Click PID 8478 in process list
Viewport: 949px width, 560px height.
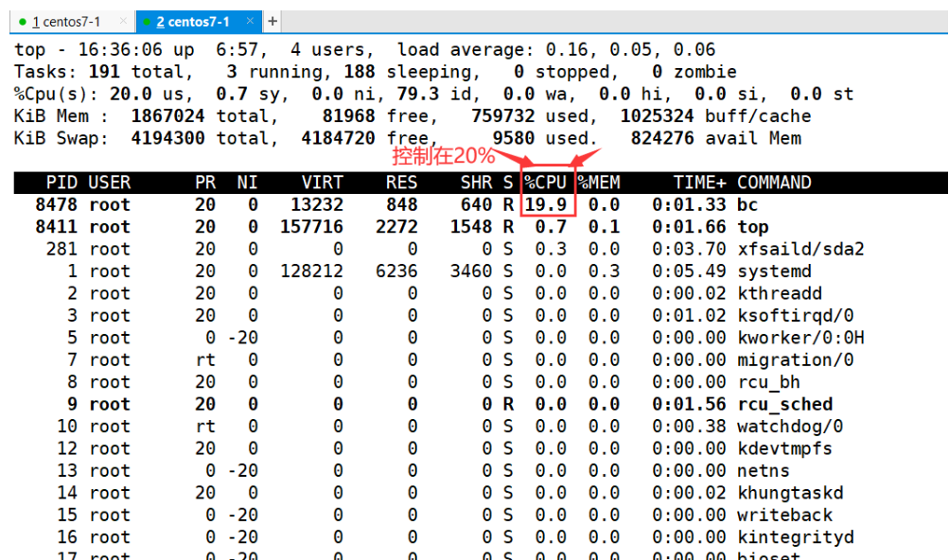56,204
